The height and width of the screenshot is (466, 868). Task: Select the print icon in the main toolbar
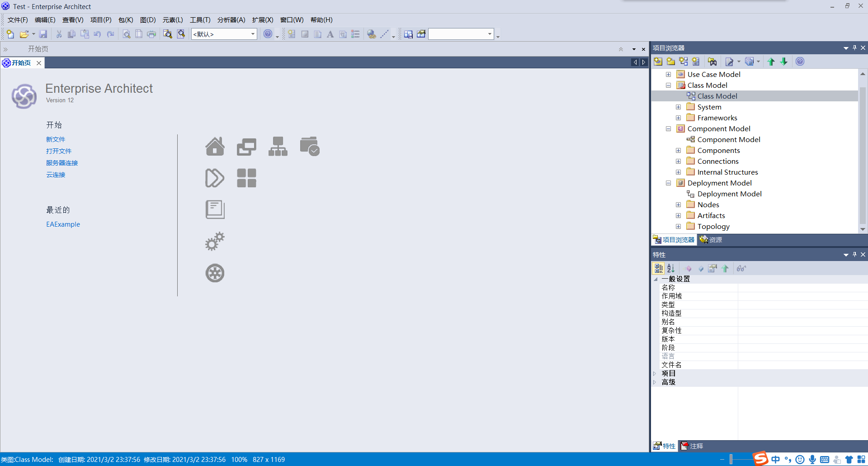pos(151,34)
